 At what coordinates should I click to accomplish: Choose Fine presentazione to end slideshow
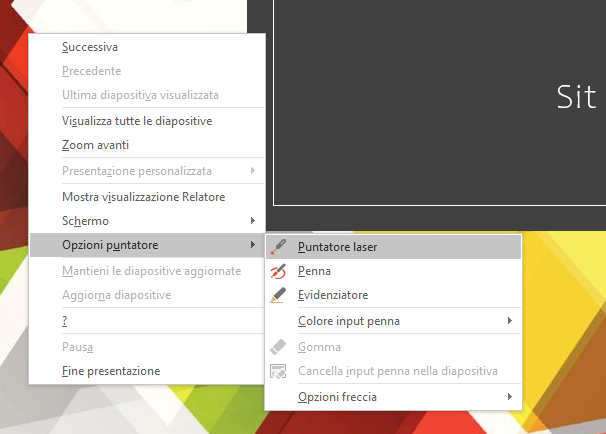pos(111,371)
